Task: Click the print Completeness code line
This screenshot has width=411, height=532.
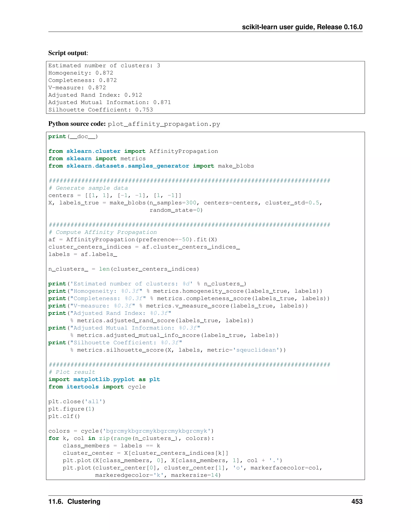Action: pyautogui.click(x=189, y=298)
